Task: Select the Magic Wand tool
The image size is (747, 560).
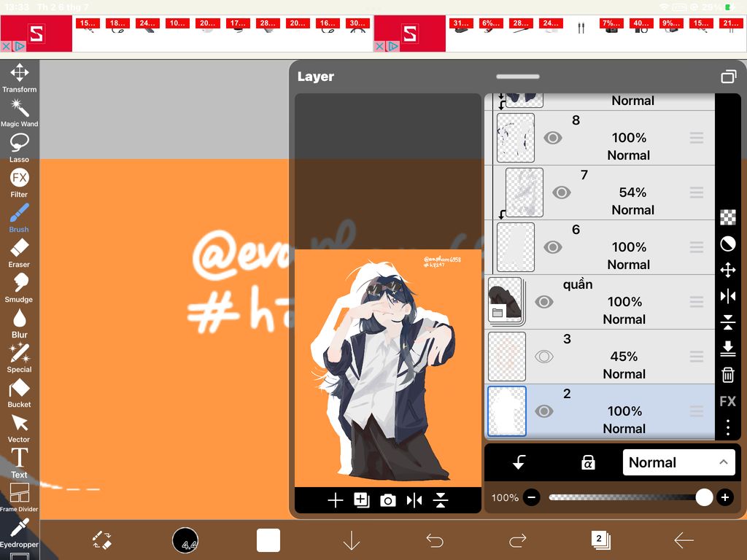Action: tap(19, 113)
